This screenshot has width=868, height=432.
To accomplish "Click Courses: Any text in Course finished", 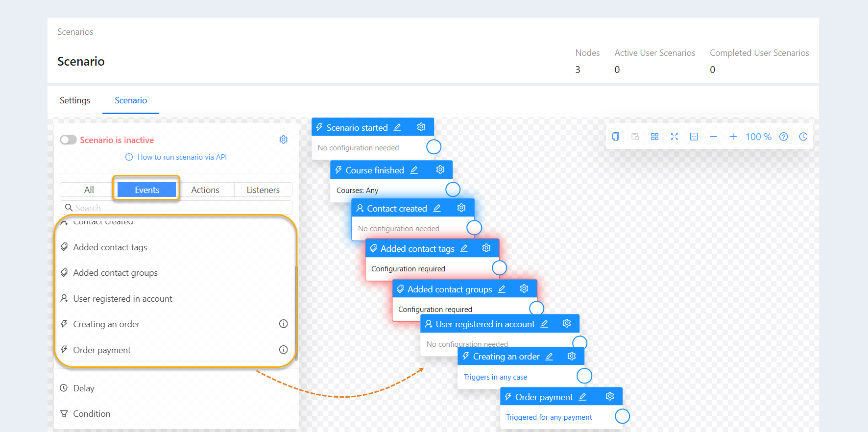I will [x=357, y=191].
